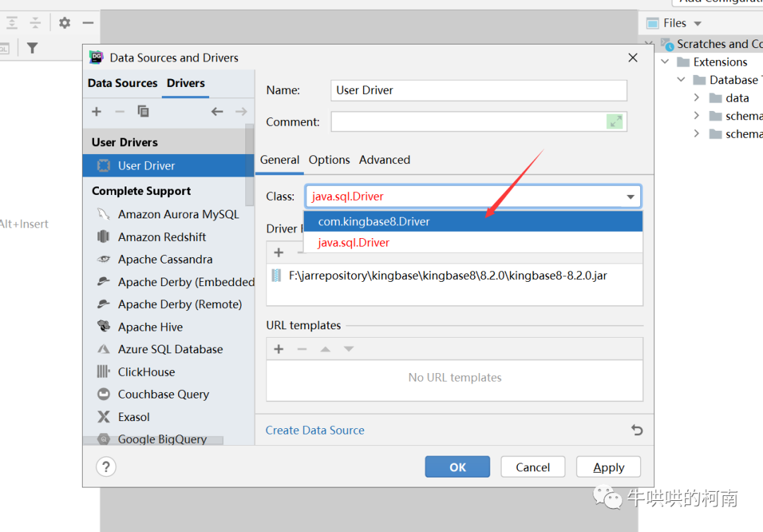This screenshot has height=532, width=763.
Task: Select Apache Cassandra driver
Action: pos(168,259)
